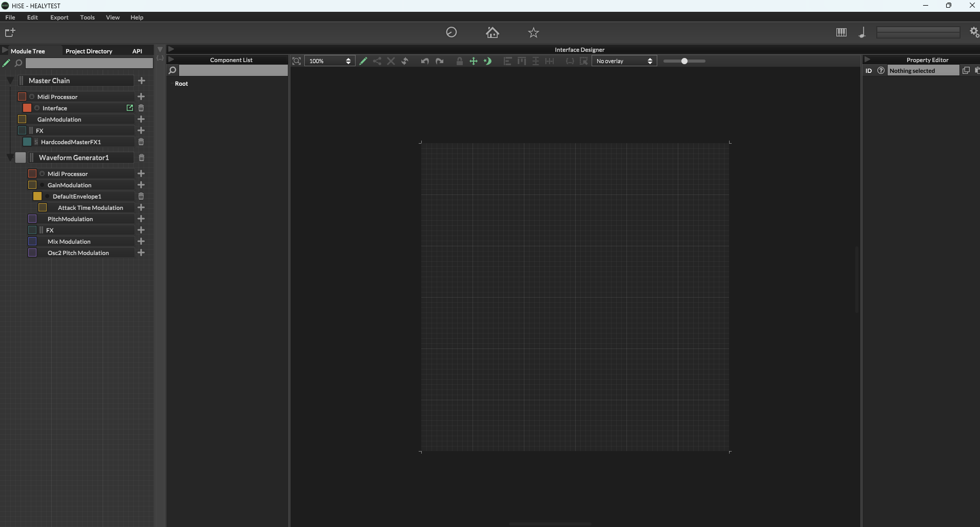Switch to the Project Directory tab

tap(89, 51)
